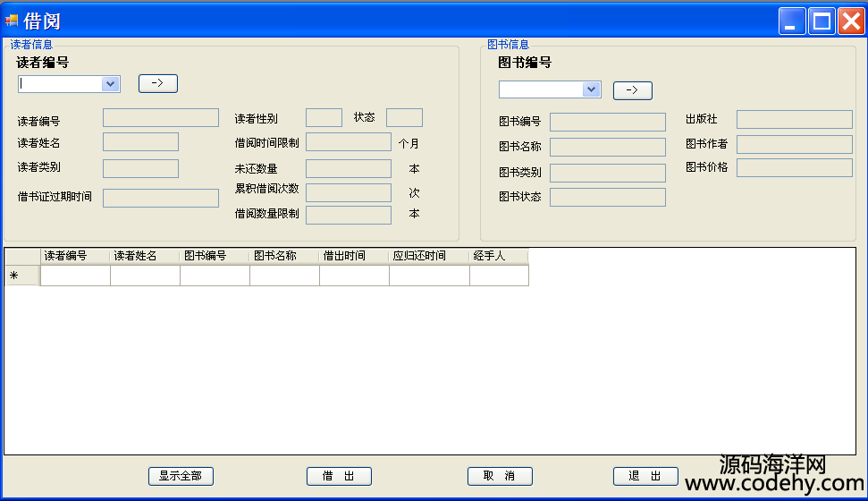Click the 取 消 button
This screenshot has width=868, height=501.
point(500,476)
